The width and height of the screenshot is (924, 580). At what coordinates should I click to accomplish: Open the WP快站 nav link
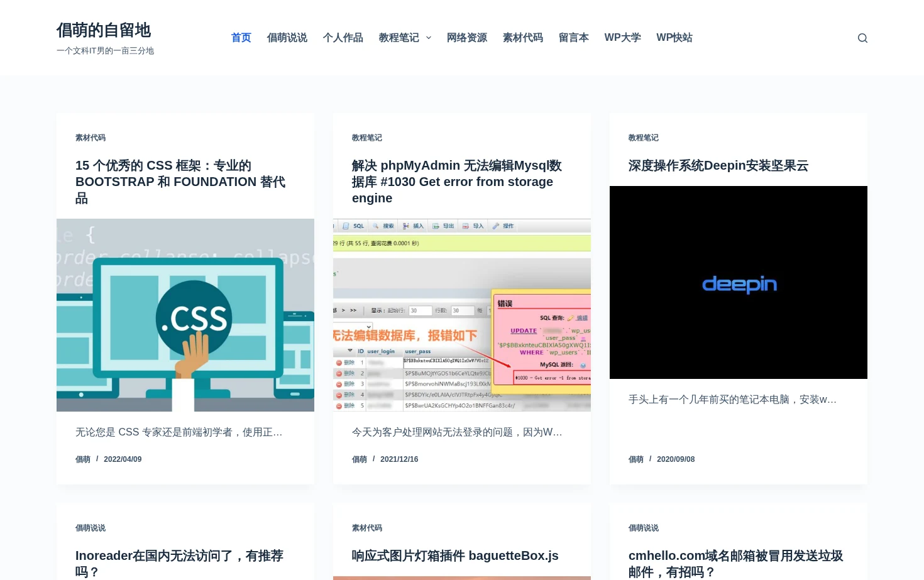pyautogui.click(x=674, y=38)
